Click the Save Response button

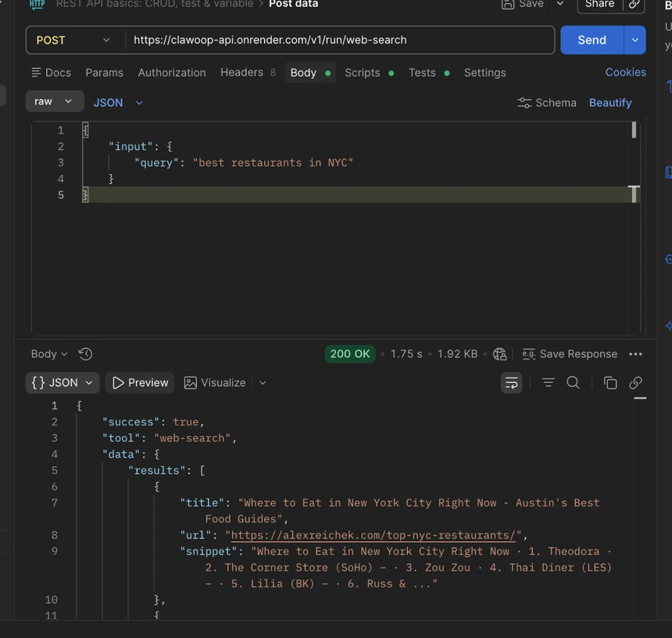[570, 354]
